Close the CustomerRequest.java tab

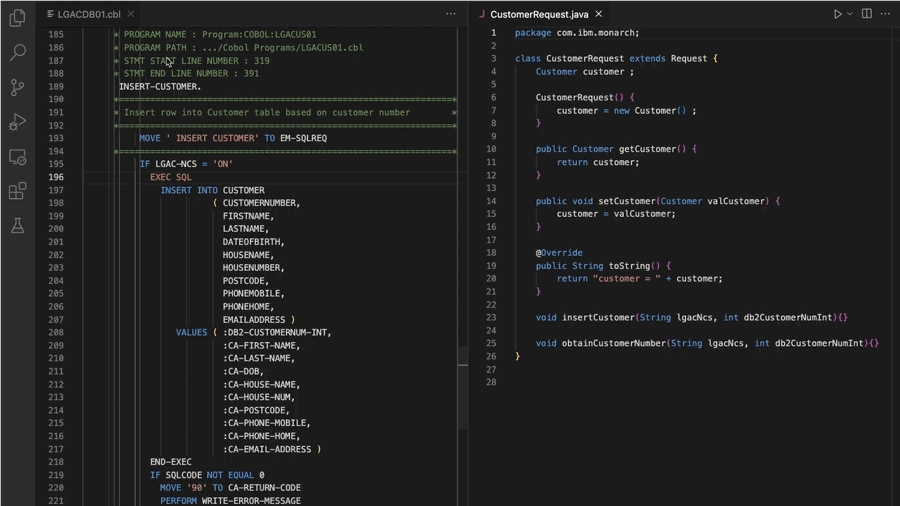coord(599,14)
